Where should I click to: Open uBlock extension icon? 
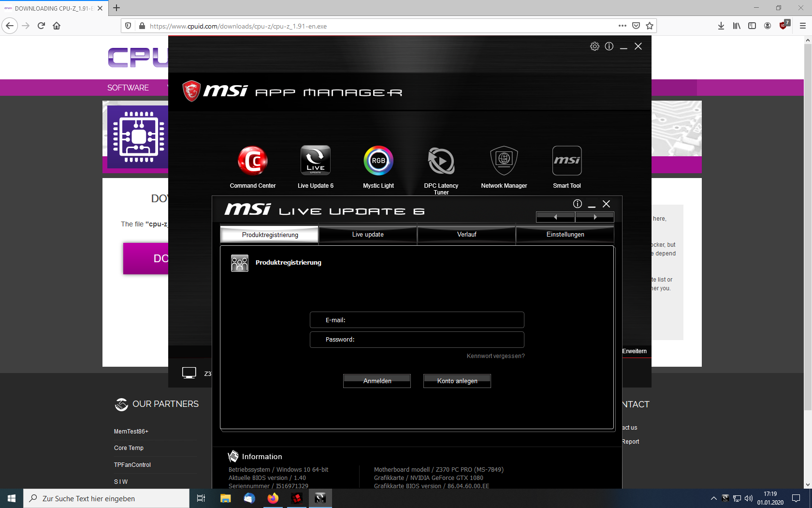(784, 25)
